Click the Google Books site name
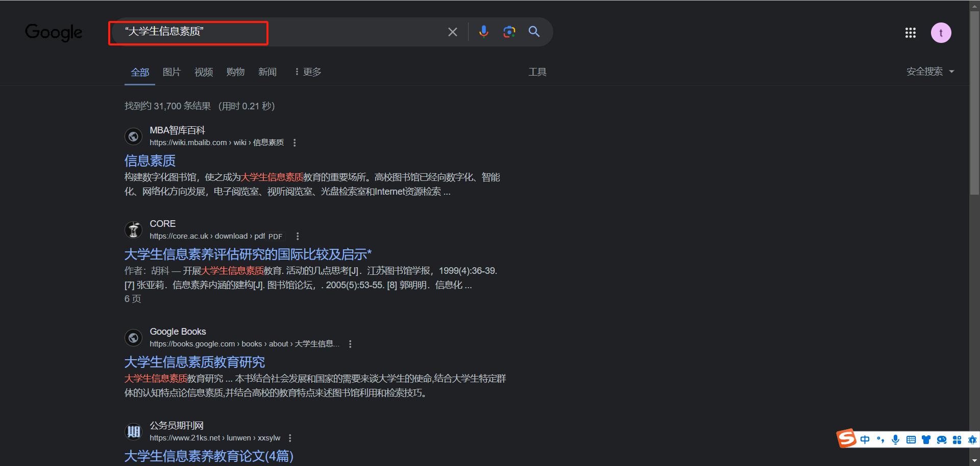 (178, 332)
